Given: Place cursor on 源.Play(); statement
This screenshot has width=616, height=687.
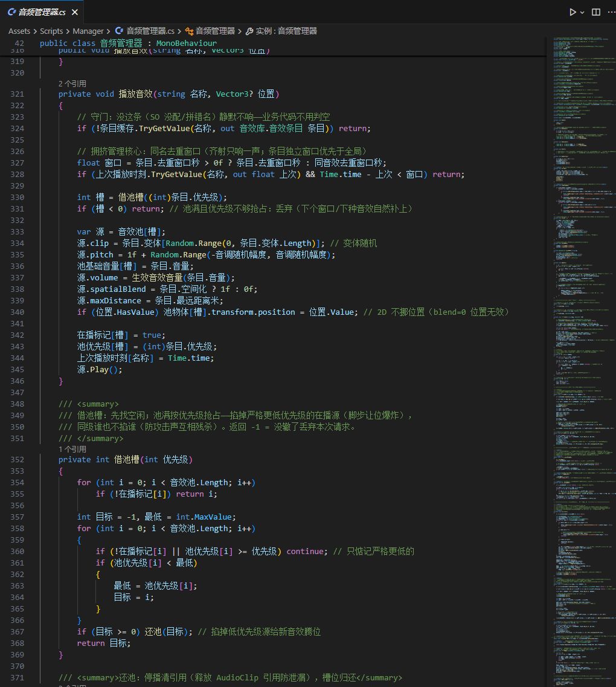Looking at the screenshot, I should tap(100, 369).
